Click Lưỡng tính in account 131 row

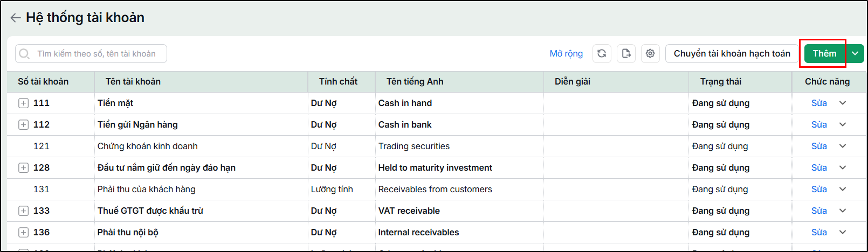click(x=332, y=190)
